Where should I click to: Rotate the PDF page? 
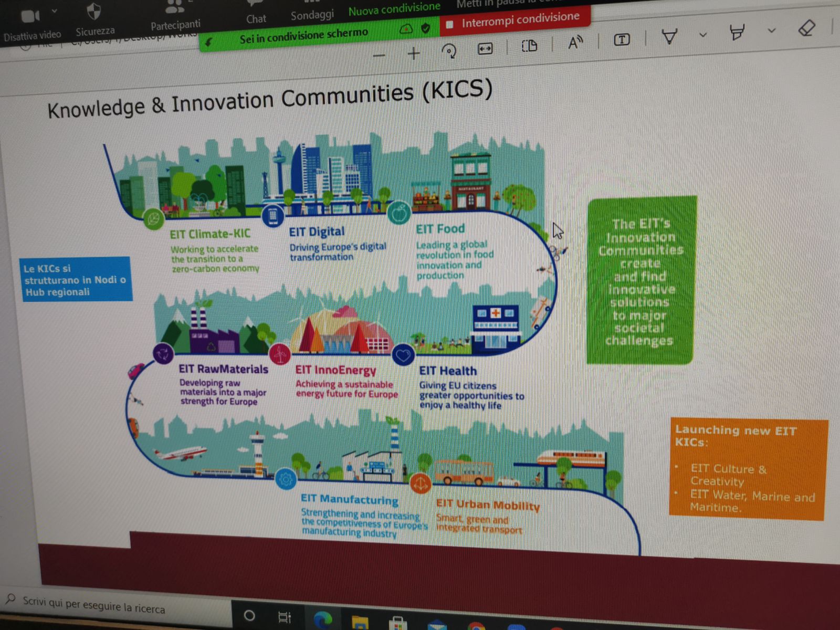pyautogui.click(x=449, y=51)
